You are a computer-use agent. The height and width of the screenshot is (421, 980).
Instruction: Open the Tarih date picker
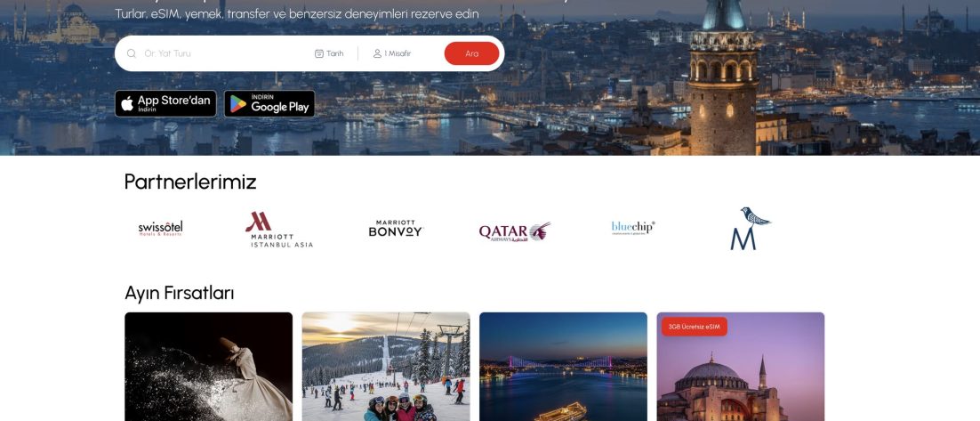point(329,53)
